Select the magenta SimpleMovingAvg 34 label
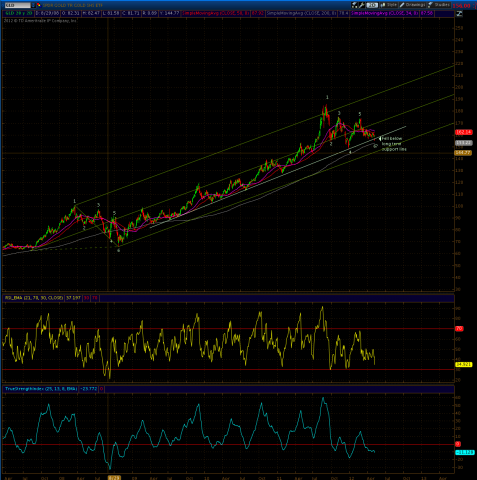Viewport: 477px width, 480px height. (384, 13)
